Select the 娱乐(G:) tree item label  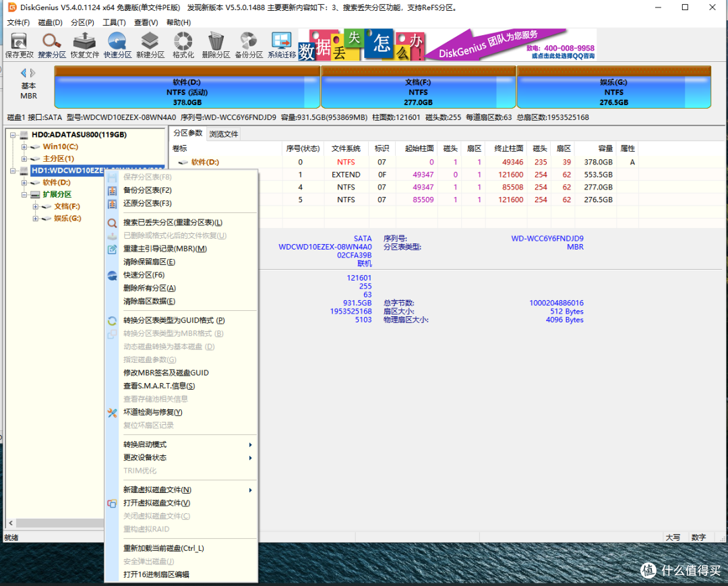tap(67, 218)
